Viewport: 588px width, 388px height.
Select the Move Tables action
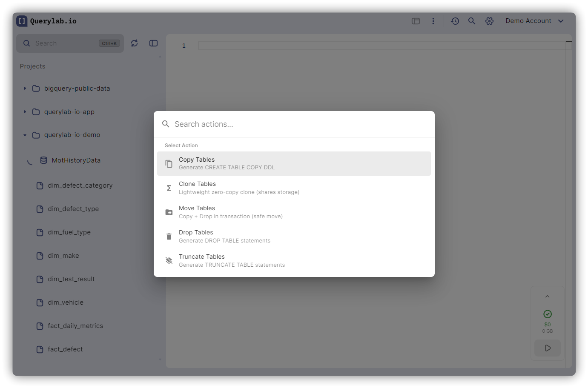click(x=293, y=212)
